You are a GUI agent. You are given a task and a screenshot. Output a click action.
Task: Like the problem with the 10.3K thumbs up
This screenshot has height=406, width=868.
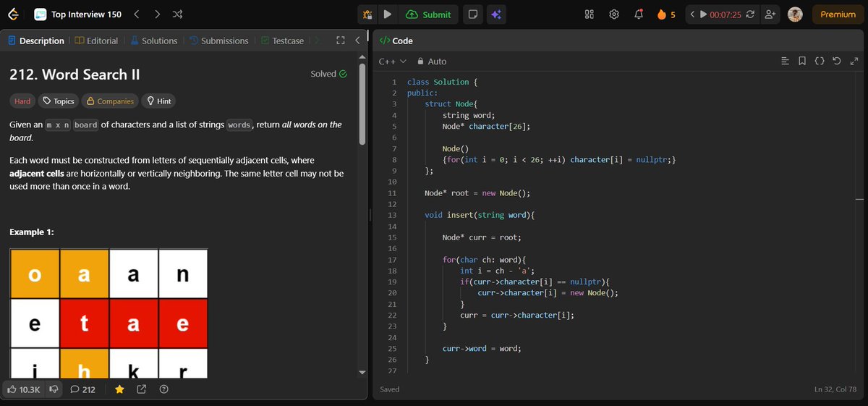[23, 389]
